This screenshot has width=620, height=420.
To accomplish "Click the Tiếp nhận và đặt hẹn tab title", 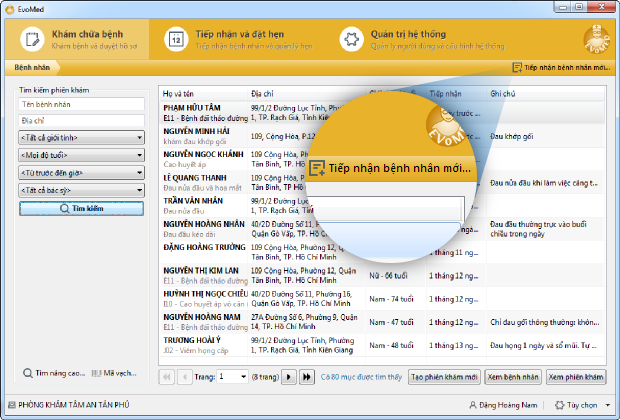I will tap(240, 34).
